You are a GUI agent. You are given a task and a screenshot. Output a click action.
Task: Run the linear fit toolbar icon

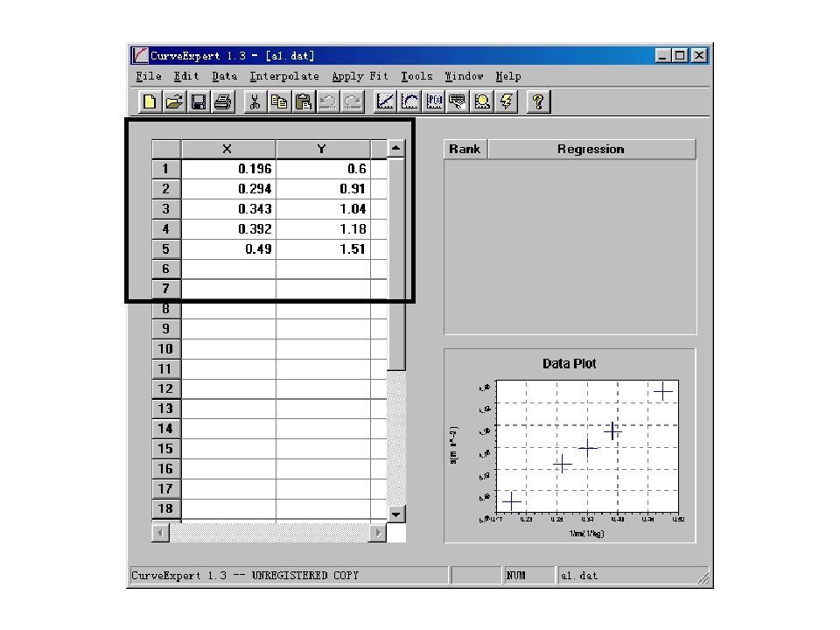pyautogui.click(x=385, y=102)
